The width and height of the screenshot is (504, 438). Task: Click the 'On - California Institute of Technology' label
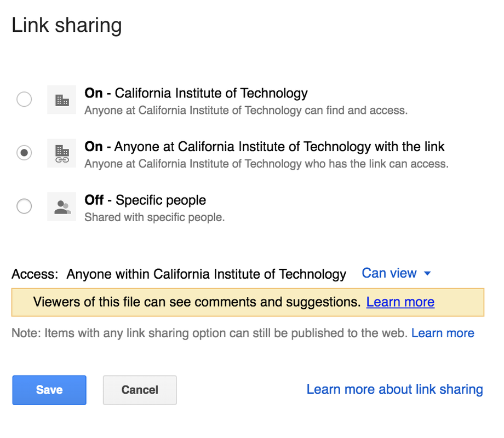point(196,93)
